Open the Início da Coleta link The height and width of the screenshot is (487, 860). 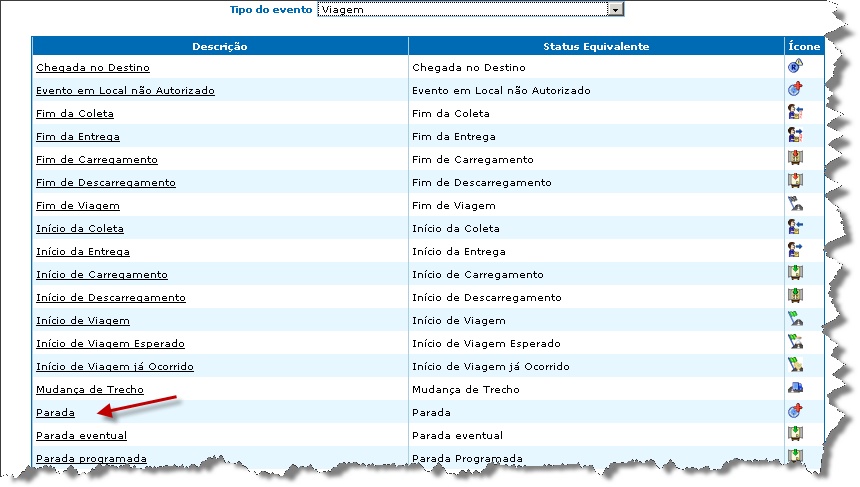tap(80, 229)
